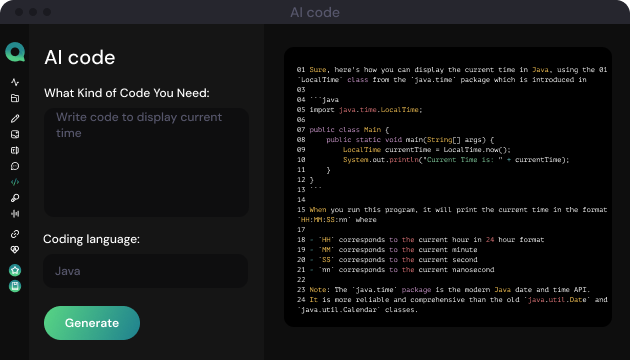The image size is (630, 360).
Task: Click the first dim window control button in title bar
Action: click(x=19, y=12)
